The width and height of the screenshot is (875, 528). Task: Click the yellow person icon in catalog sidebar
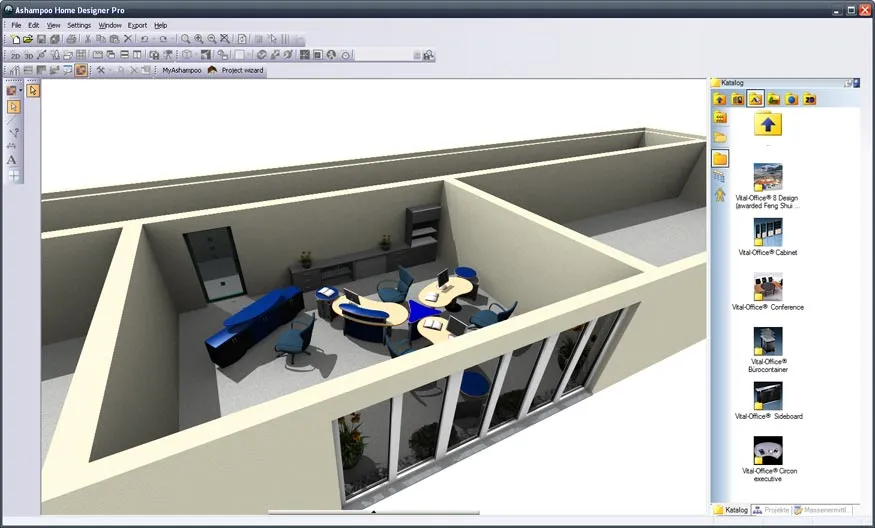tap(720, 195)
